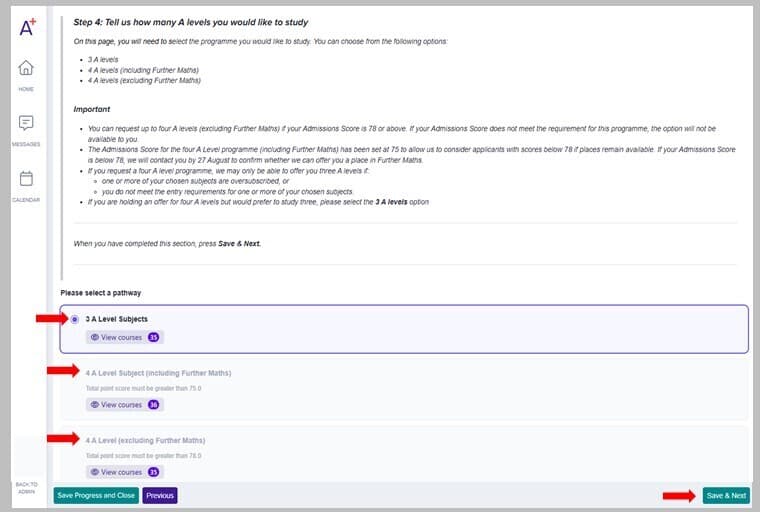Expand View courses for 4 A Level including Further Maths
This screenshot has height=512, width=760.
[125, 404]
